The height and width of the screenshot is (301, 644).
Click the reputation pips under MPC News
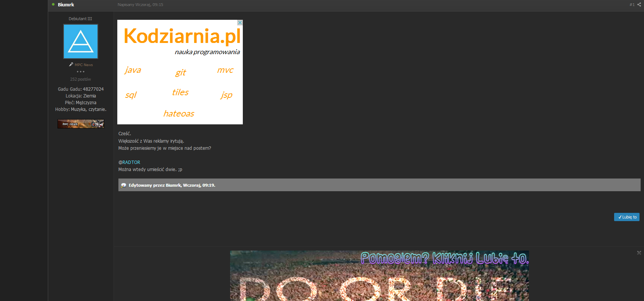click(x=81, y=72)
